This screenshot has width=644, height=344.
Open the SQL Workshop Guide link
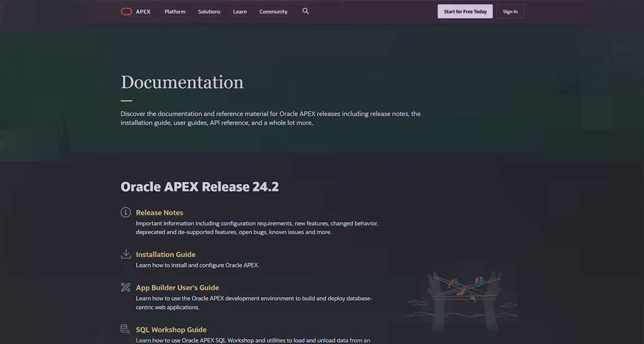coord(171,330)
